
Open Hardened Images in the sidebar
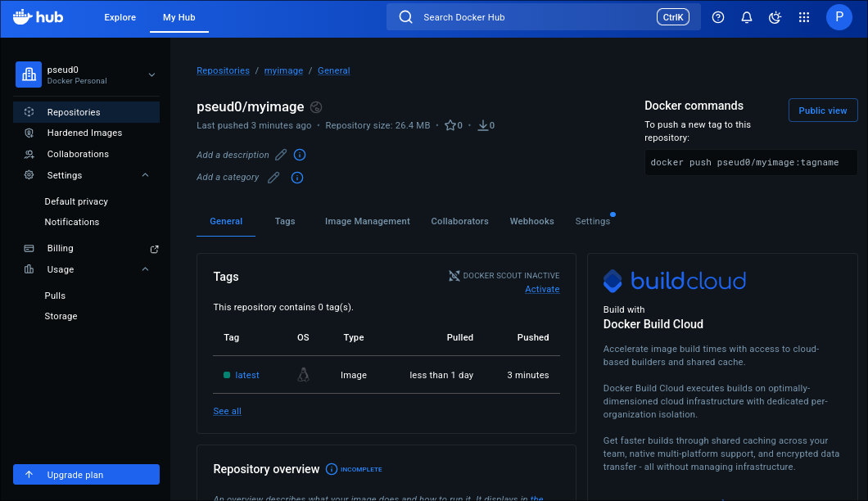tap(84, 133)
